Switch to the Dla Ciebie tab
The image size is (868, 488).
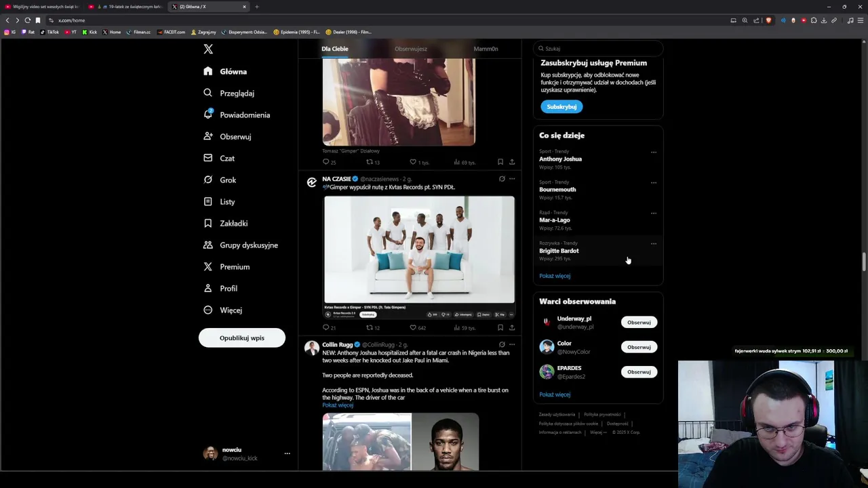tap(335, 49)
